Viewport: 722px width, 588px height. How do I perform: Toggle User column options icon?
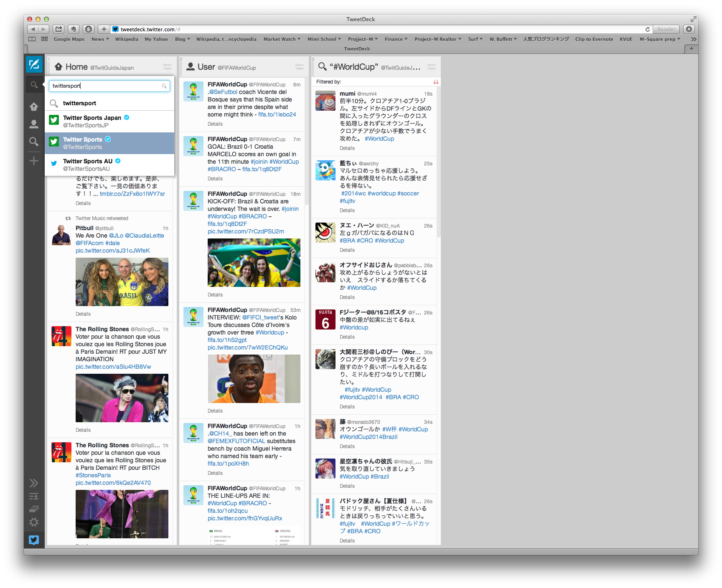click(x=299, y=67)
